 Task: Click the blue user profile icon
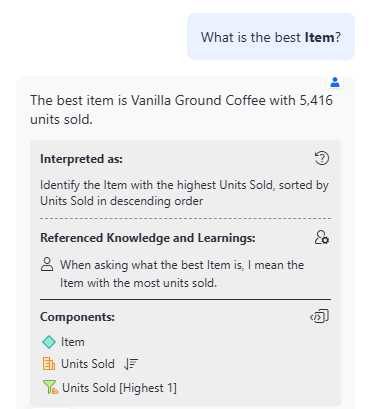pos(335,82)
